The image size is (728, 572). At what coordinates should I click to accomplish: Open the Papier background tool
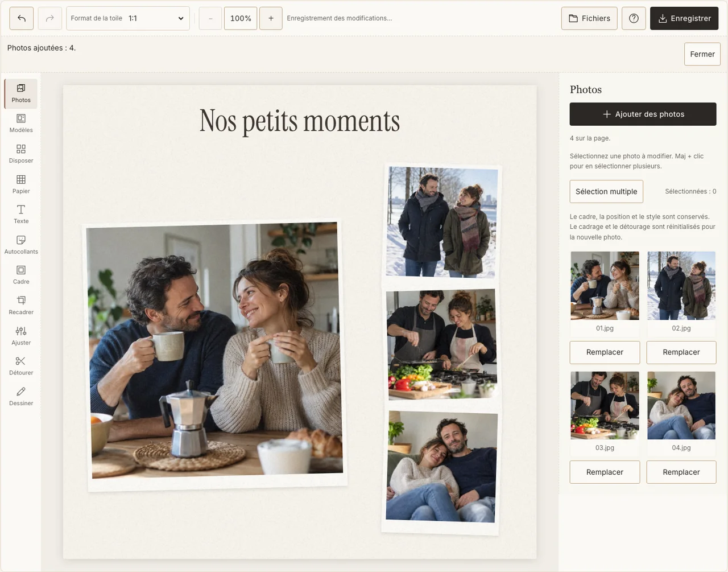21,184
